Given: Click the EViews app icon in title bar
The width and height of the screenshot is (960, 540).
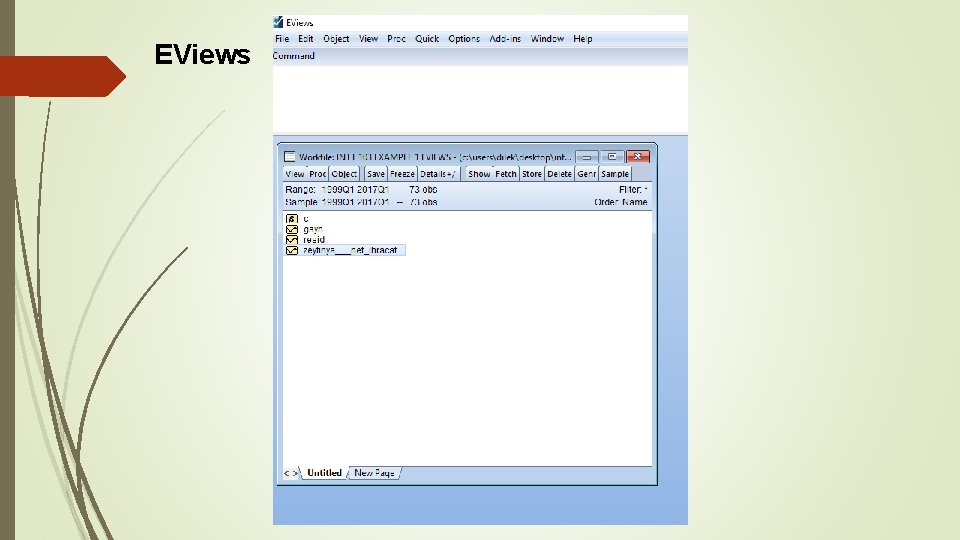Looking at the screenshot, I should click(278, 22).
